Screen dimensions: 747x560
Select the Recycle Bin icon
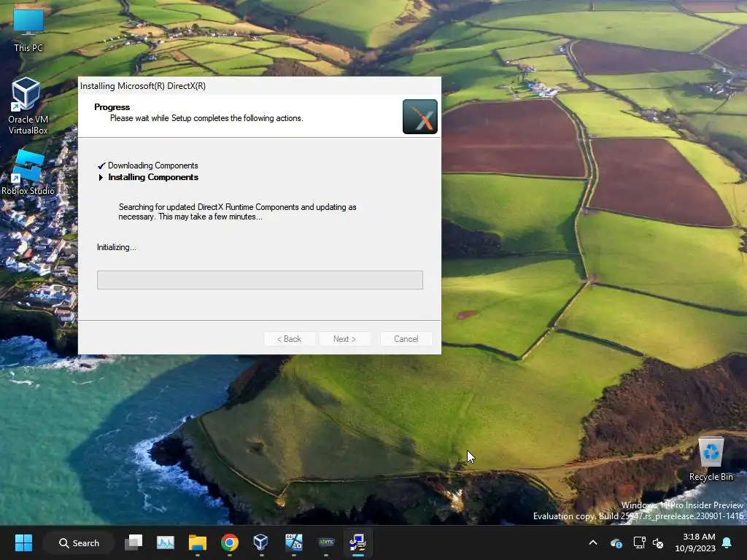point(711,459)
